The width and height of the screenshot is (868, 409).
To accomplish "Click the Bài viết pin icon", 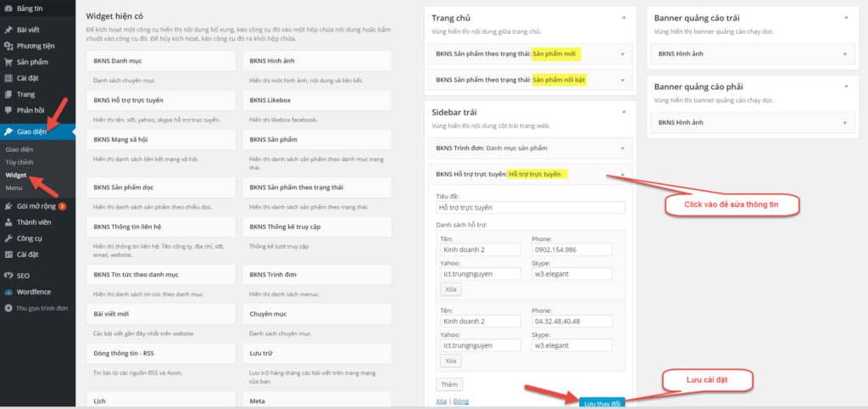I will click(x=8, y=30).
